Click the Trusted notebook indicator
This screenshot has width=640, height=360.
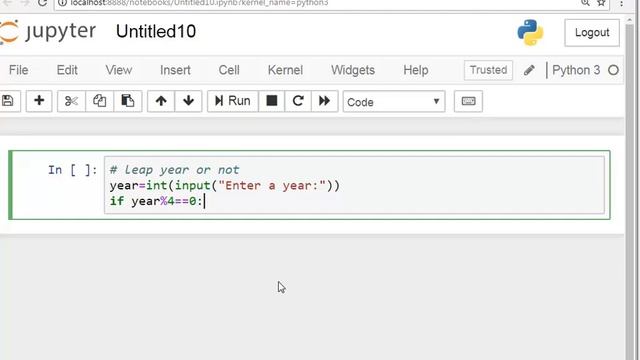pos(488,70)
